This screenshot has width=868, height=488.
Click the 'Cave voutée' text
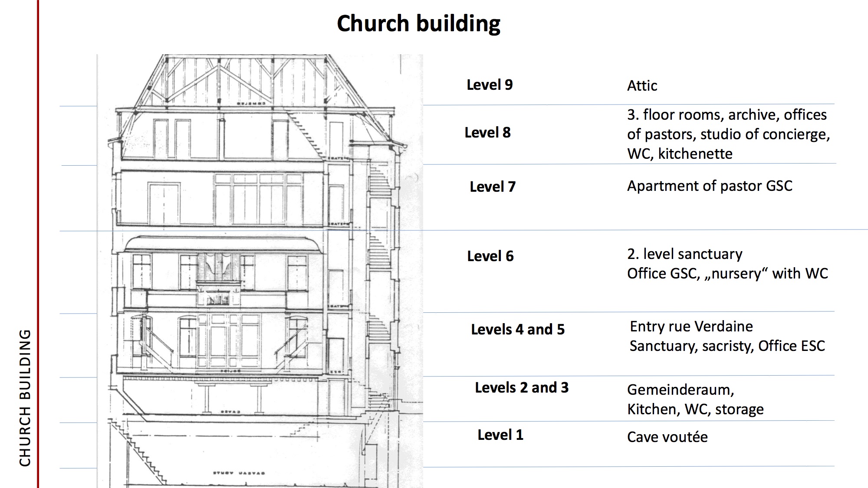pyautogui.click(x=667, y=437)
